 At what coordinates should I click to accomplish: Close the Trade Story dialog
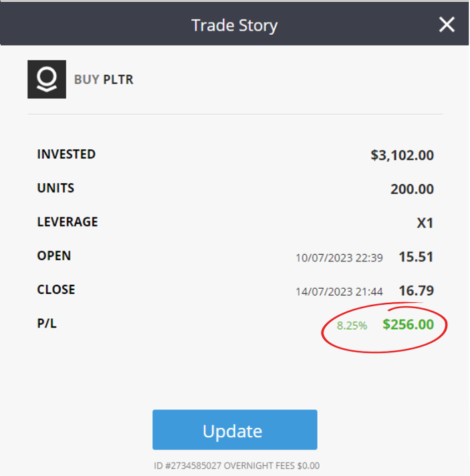pyautogui.click(x=447, y=25)
